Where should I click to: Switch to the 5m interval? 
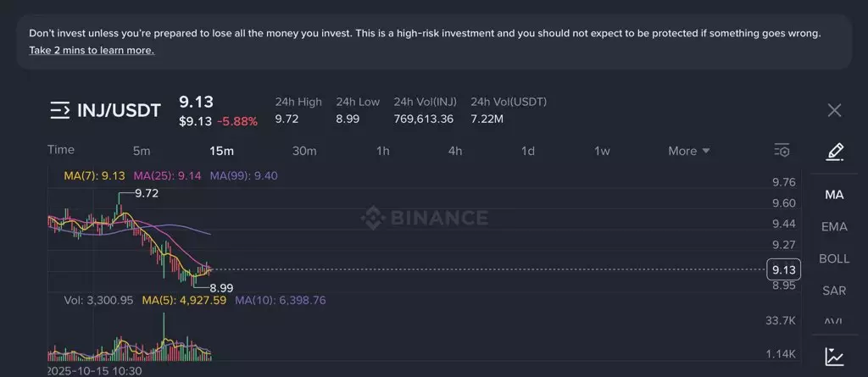pos(142,151)
